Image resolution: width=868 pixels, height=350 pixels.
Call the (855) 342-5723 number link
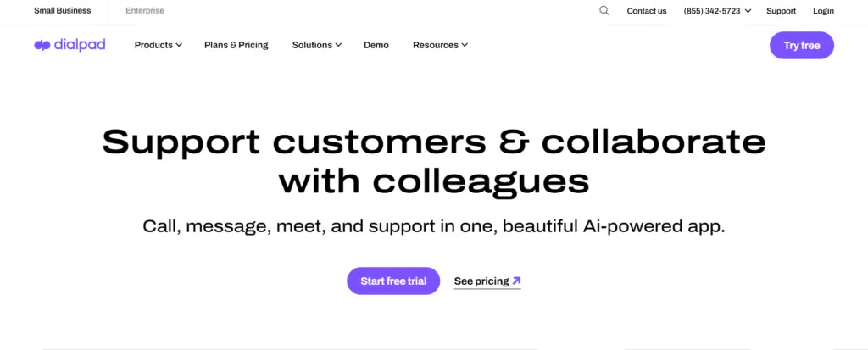tap(712, 11)
